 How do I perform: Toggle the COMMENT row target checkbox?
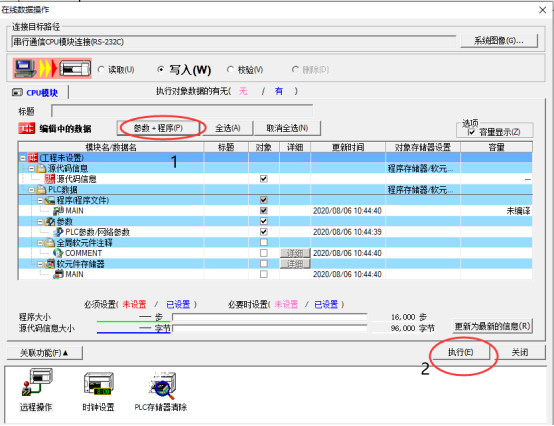click(x=264, y=253)
